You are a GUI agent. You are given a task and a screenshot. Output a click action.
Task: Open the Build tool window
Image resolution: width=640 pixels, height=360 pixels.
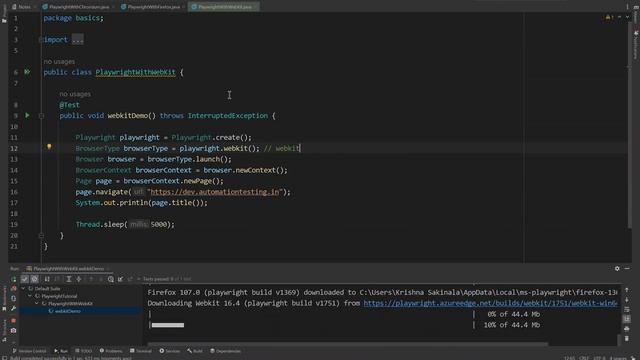click(x=195, y=351)
